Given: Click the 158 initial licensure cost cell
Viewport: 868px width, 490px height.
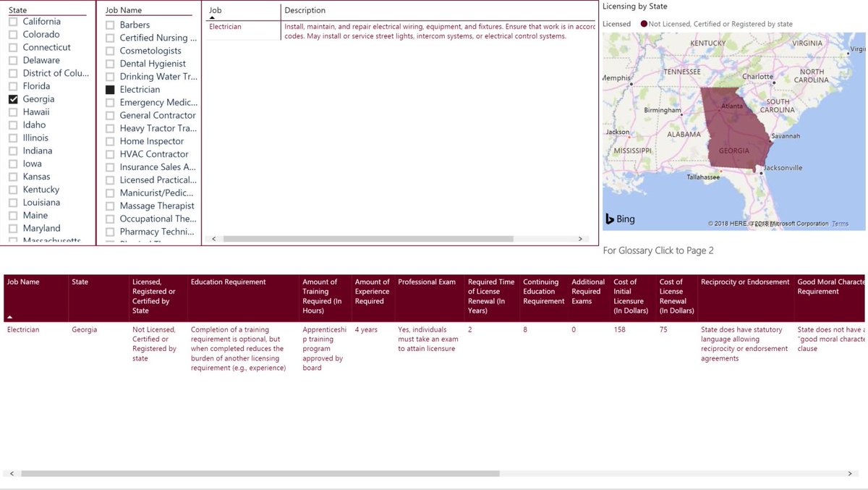Looking at the screenshot, I should [x=620, y=330].
